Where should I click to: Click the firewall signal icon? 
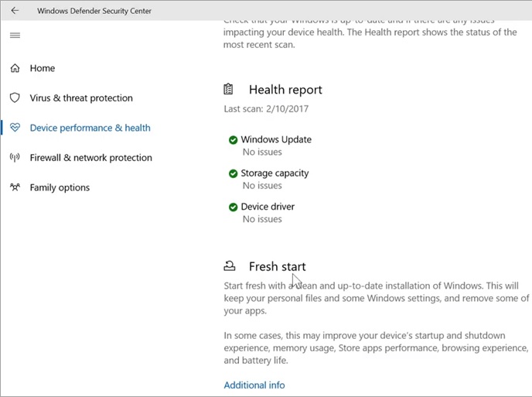15,158
